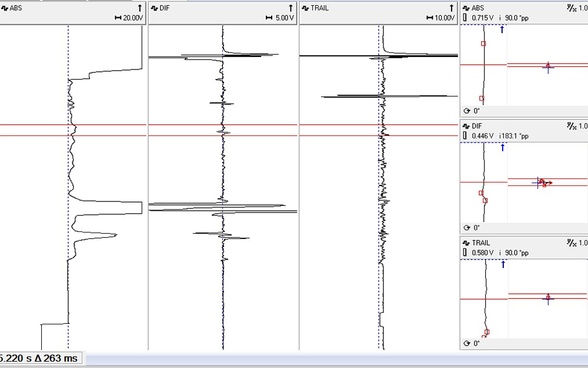
Task: Toggle the direction arrow in DIF strip header
Action: pyautogui.click(x=290, y=8)
